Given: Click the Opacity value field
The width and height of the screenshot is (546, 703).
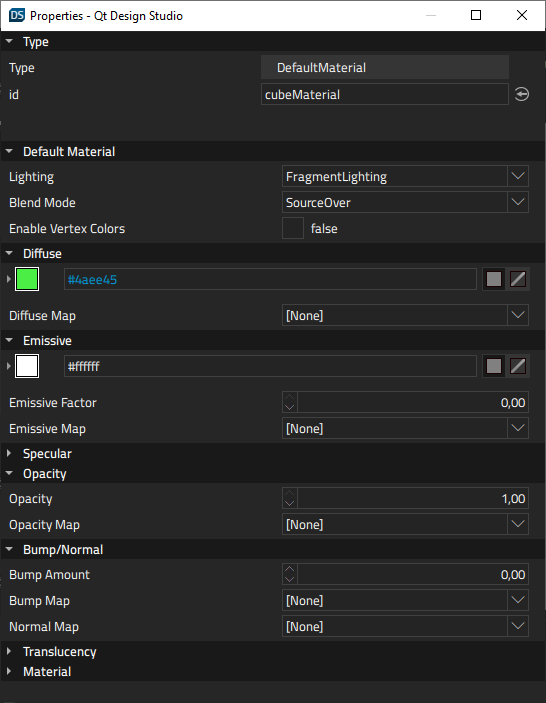Looking at the screenshot, I should (x=412, y=498).
